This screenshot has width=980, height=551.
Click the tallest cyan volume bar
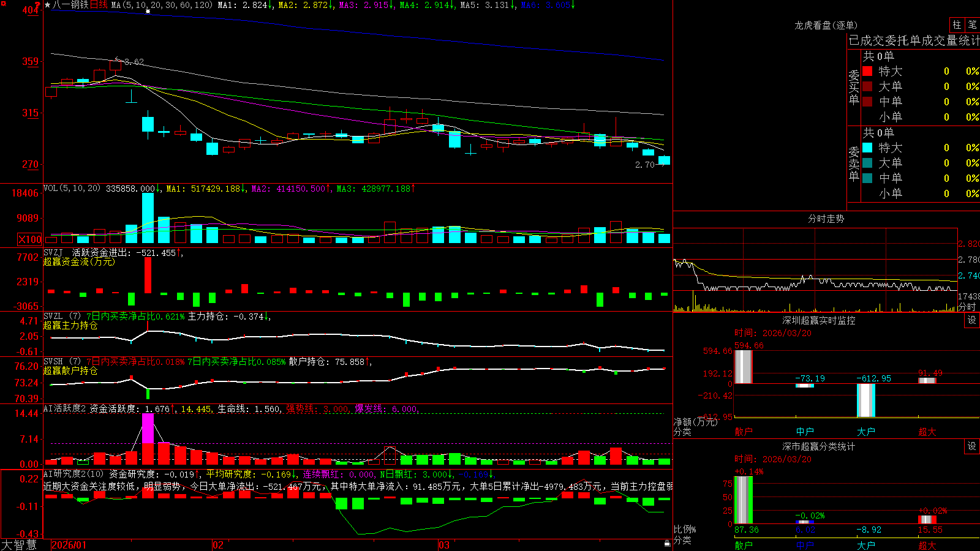pyautogui.click(x=148, y=218)
